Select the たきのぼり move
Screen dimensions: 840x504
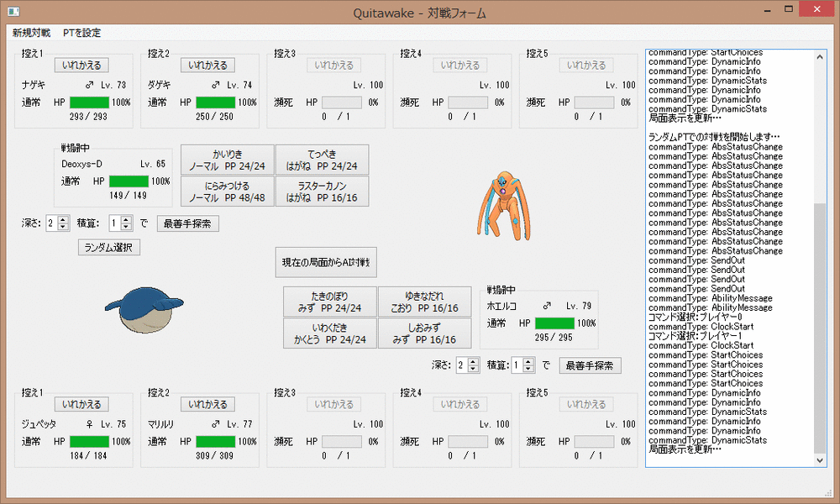click(x=330, y=302)
